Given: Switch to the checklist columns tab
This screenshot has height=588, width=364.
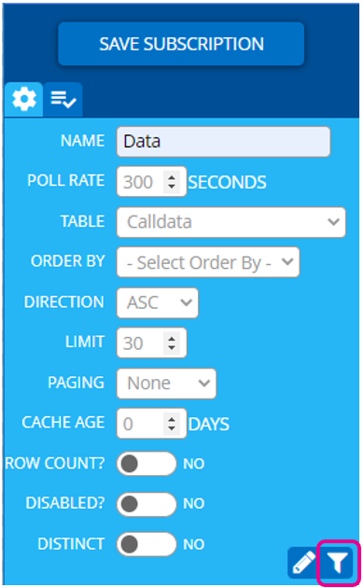Looking at the screenshot, I should click(x=63, y=99).
